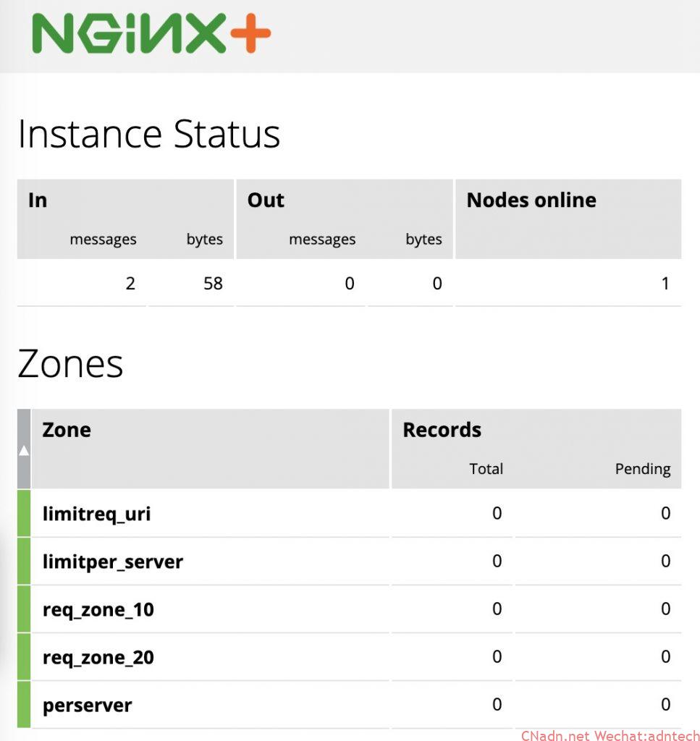
Task: Click green status indicator for limitreq_uri
Action: click(24, 513)
